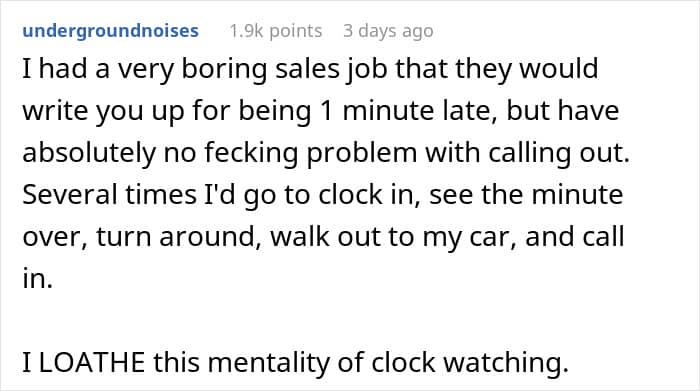Viewport: 700px width, 391px height.
Task: Click 'Several times' at the sentence start
Action: [109, 195]
